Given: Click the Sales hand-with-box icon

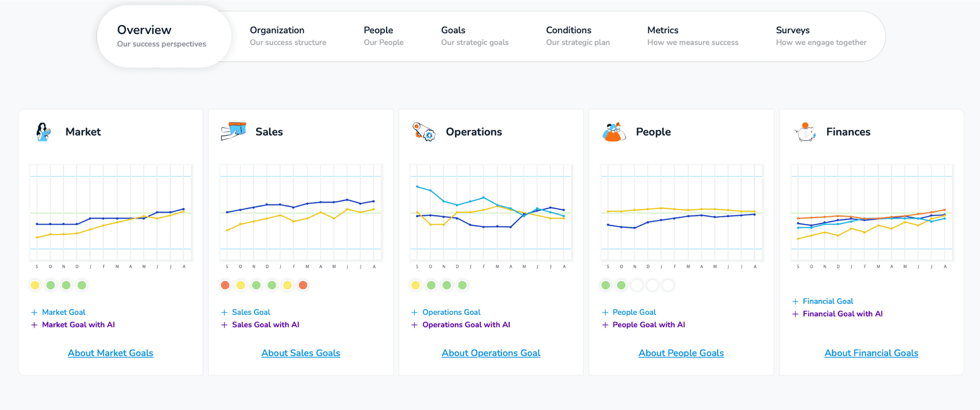Looking at the screenshot, I should pos(233,131).
